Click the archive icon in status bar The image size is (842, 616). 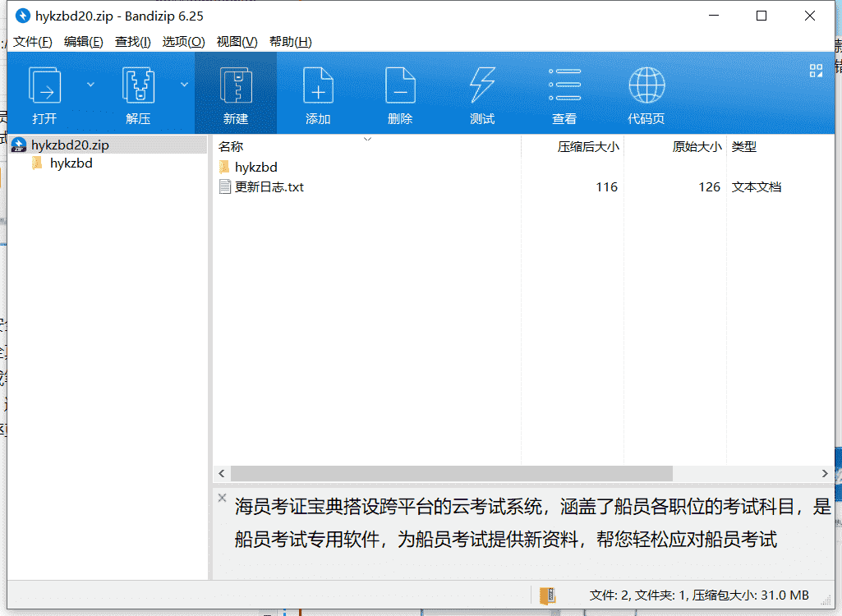point(547,595)
